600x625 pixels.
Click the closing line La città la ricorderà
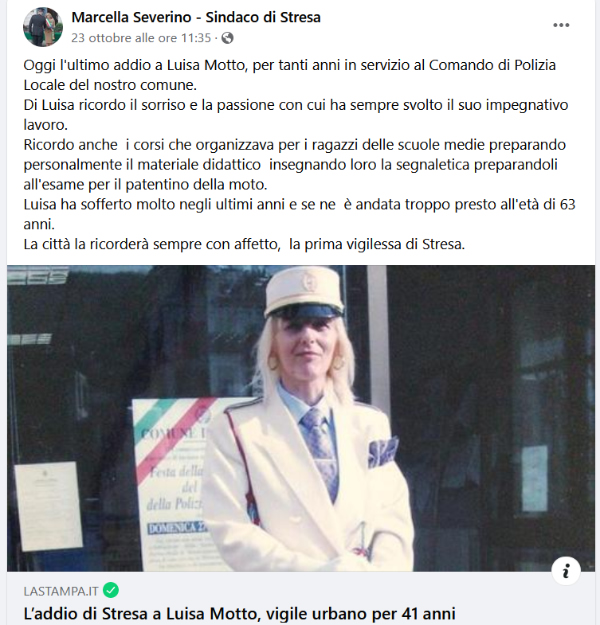244,244
